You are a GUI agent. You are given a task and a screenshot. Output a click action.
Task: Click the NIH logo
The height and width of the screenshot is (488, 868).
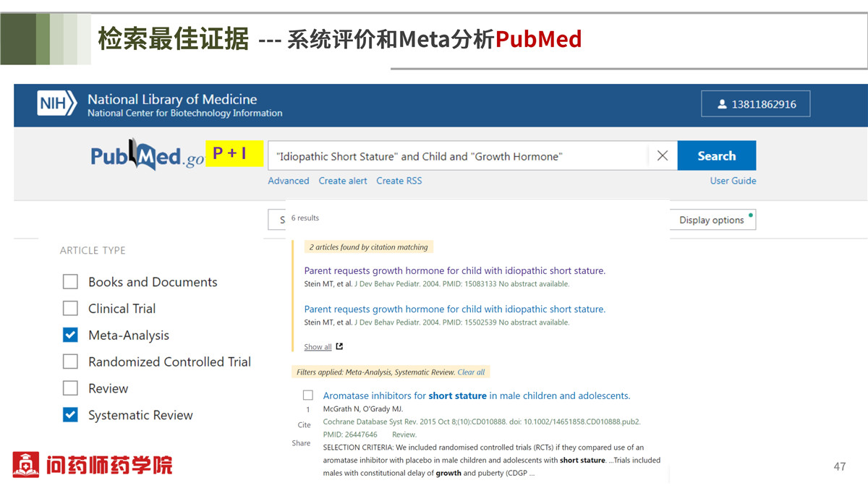point(57,104)
